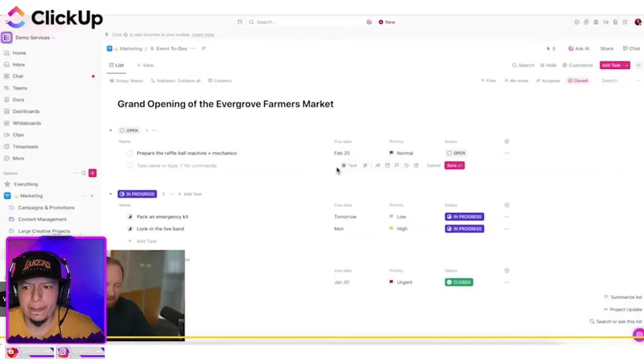Add a new view with + View
644x362 pixels.
(x=145, y=65)
